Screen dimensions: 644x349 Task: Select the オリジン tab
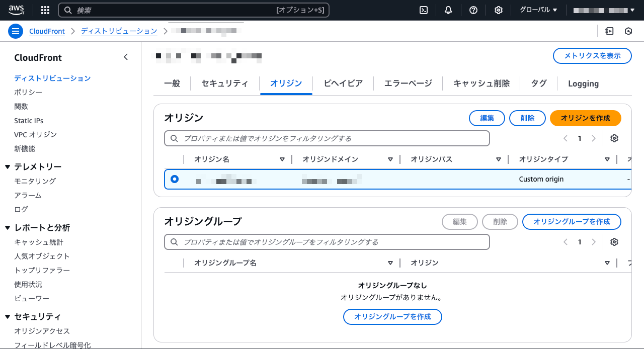[286, 83]
